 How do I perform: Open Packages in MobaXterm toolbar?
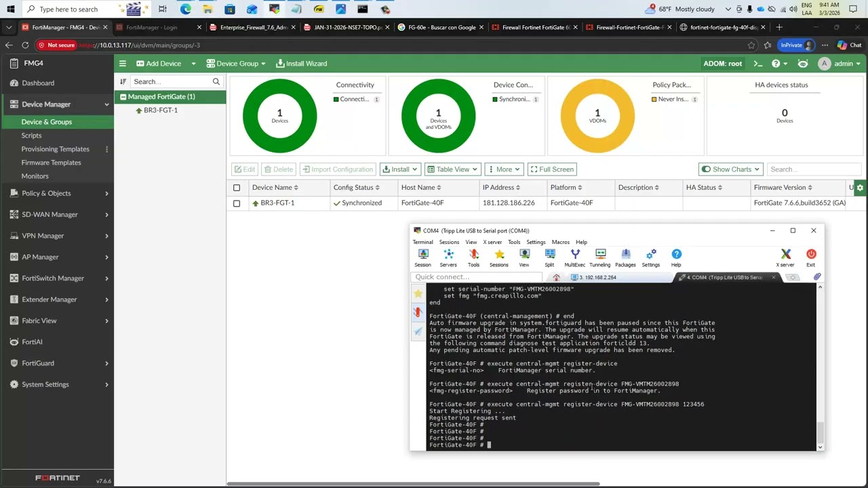click(x=625, y=258)
